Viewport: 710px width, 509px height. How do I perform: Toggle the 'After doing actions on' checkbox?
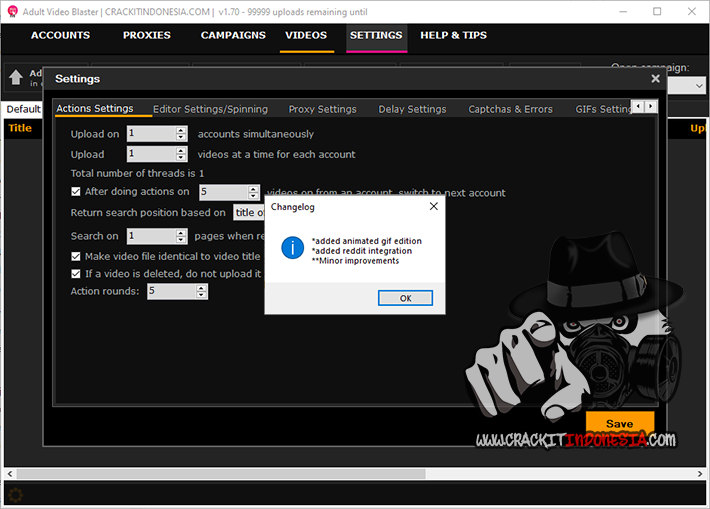[76, 192]
